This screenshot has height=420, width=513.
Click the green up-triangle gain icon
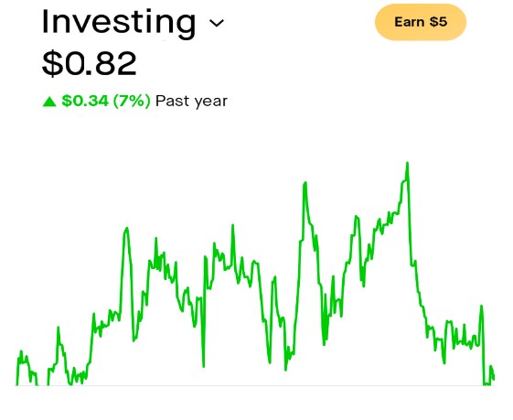click(x=49, y=102)
